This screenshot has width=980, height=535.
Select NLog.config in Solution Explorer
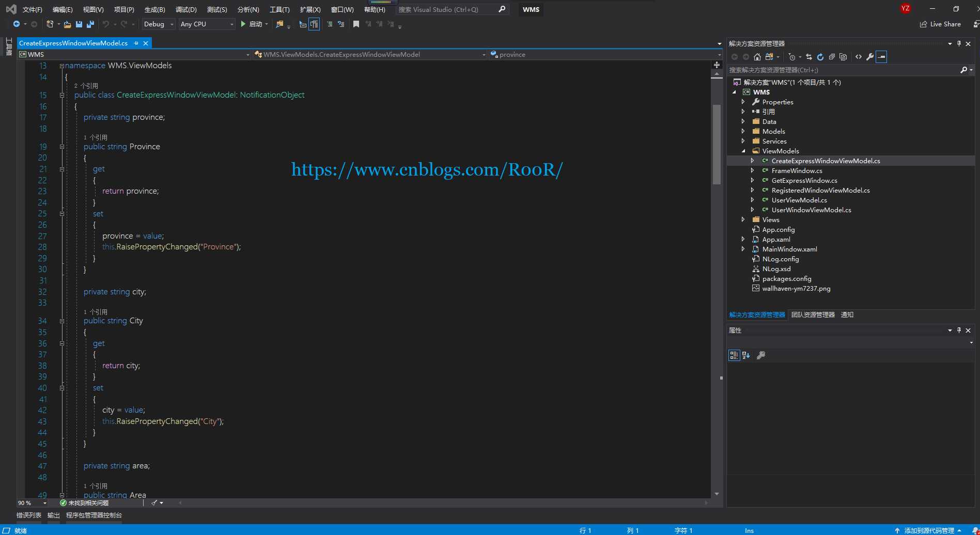tap(780, 259)
